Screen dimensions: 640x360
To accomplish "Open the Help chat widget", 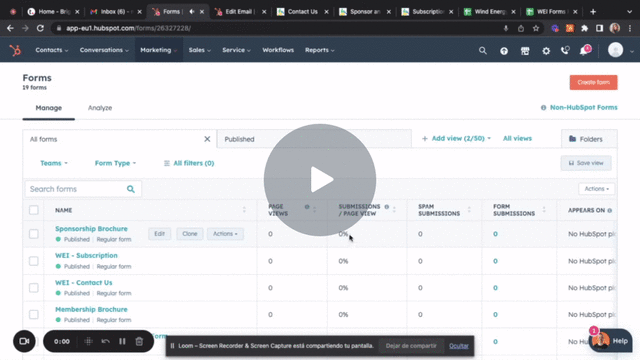I will 611,341.
